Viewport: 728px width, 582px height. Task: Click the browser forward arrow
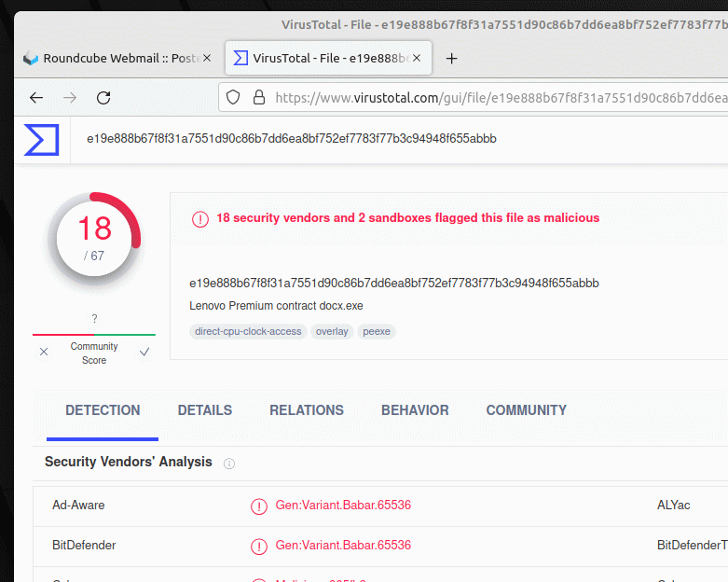coord(70,98)
